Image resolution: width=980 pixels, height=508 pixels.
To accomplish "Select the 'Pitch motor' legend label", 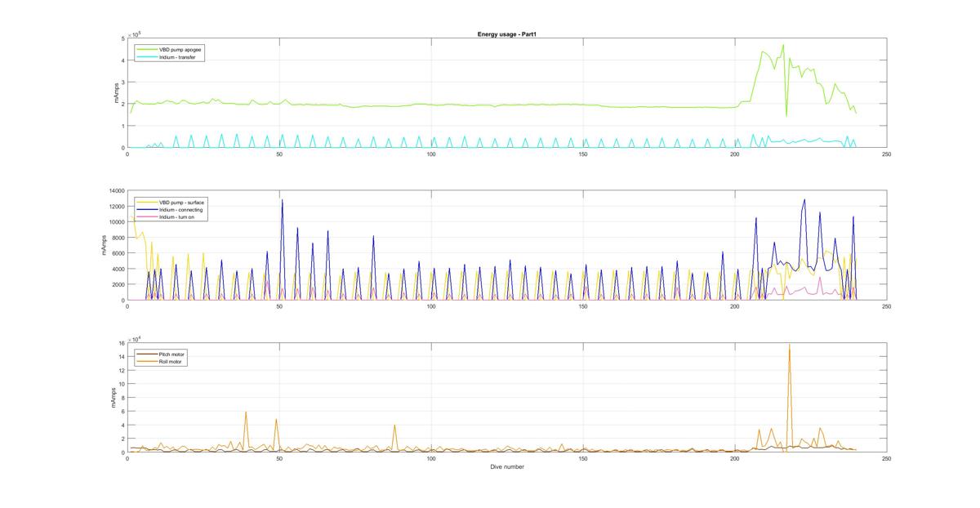I will 171,354.
